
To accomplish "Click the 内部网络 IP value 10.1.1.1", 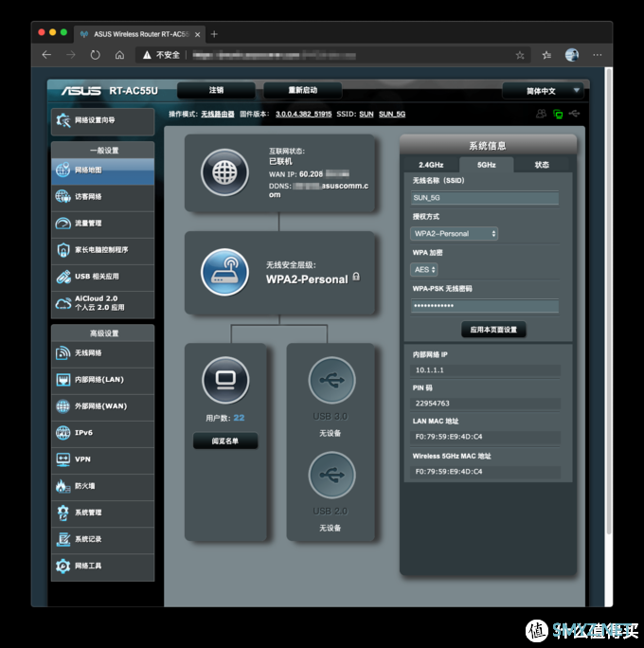I will tap(430, 370).
